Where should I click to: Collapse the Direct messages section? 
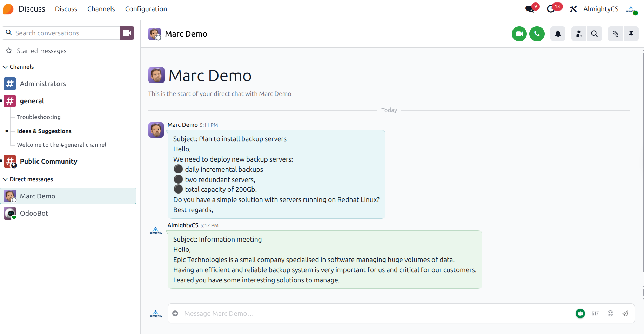[x=28, y=179]
